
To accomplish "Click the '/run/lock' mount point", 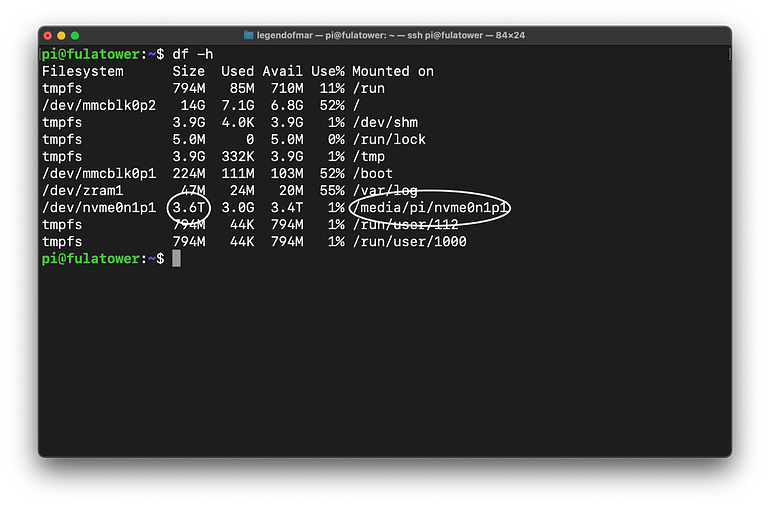I will pos(389,140).
